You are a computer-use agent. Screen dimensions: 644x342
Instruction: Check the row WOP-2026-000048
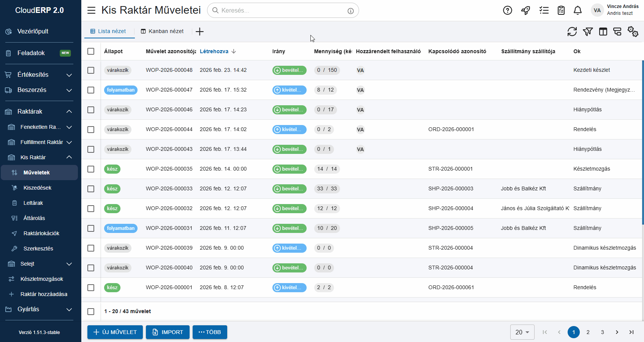point(91,70)
